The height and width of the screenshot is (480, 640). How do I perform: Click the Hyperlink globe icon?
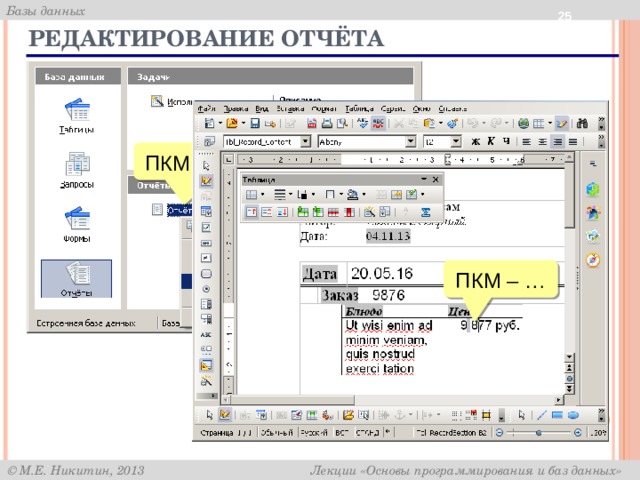pyautogui.click(x=523, y=123)
